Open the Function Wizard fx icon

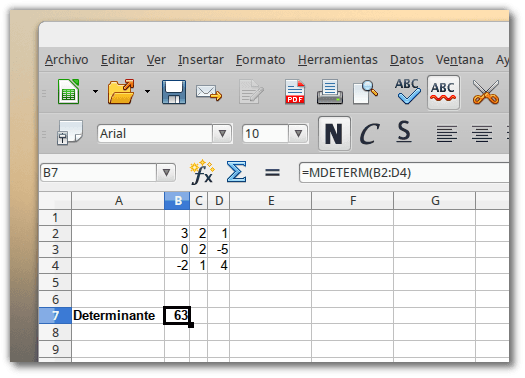(x=202, y=172)
